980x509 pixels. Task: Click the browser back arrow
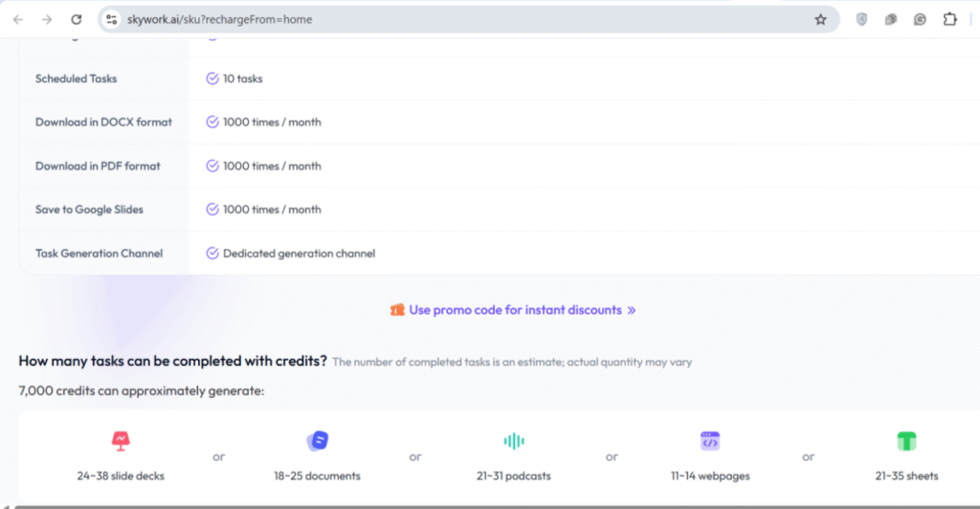(x=18, y=19)
